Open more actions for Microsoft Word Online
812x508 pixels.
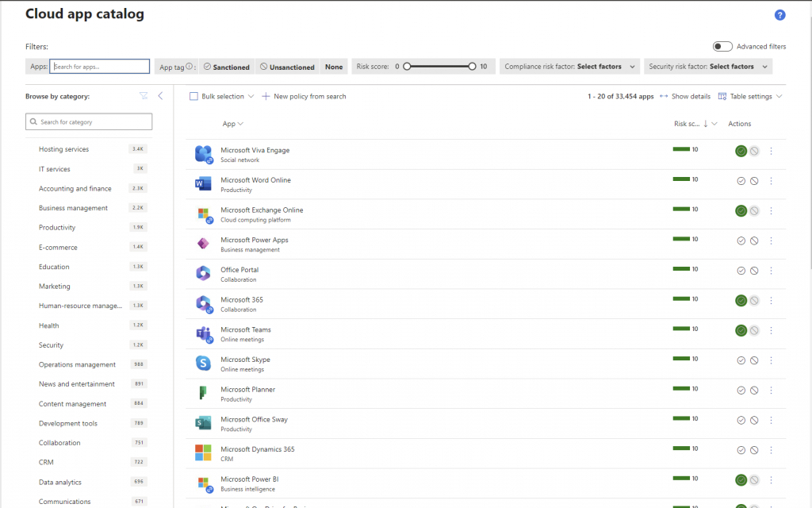pos(771,181)
